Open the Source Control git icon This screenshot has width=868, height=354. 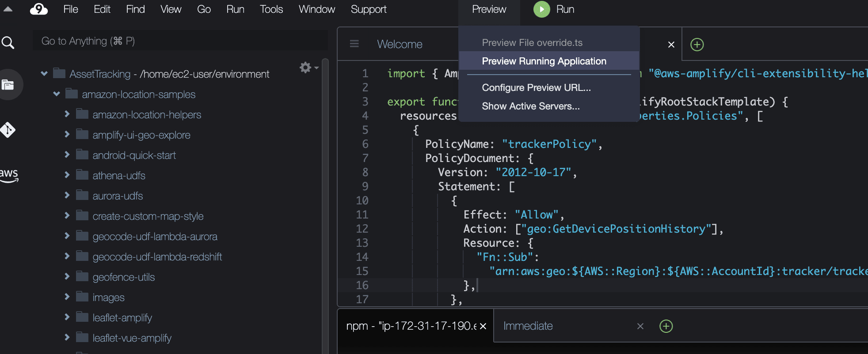tap(8, 130)
